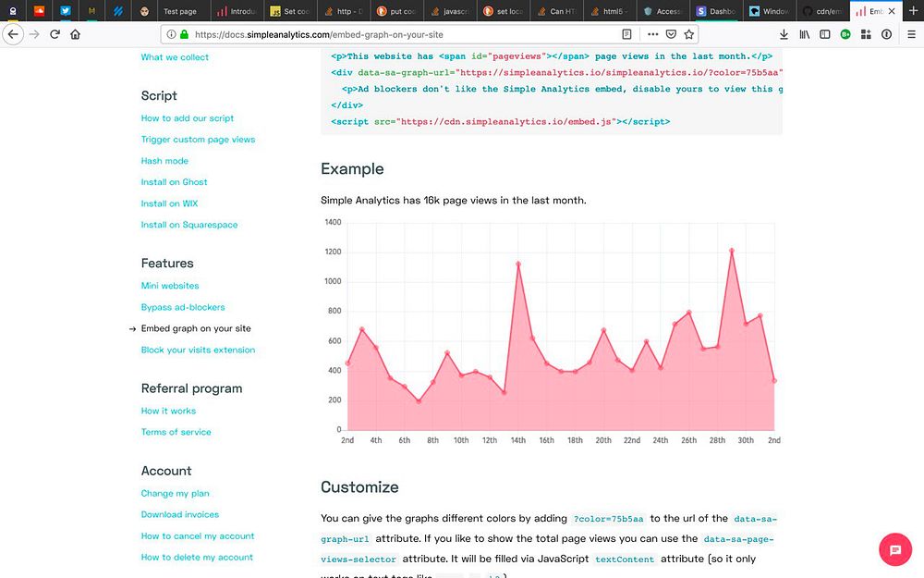
Task: Toggle the browser sidebar
Action: pyautogui.click(x=825, y=34)
